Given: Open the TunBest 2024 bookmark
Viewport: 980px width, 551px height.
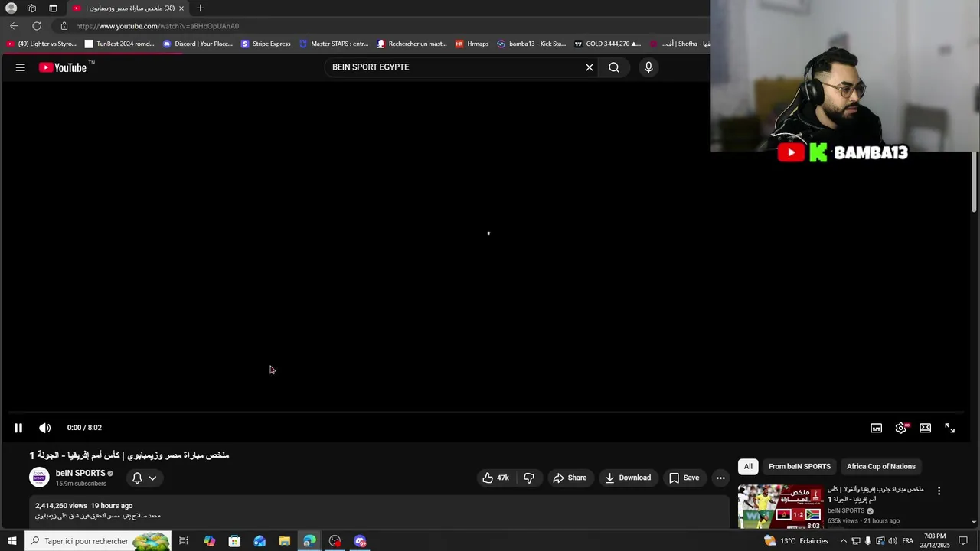Looking at the screenshot, I should (x=119, y=44).
